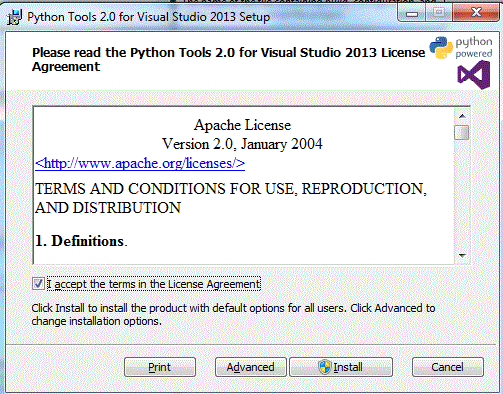Viewport: 503px width, 394px height.
Task: Close the setup window
Action: click(x=477, y=13)
